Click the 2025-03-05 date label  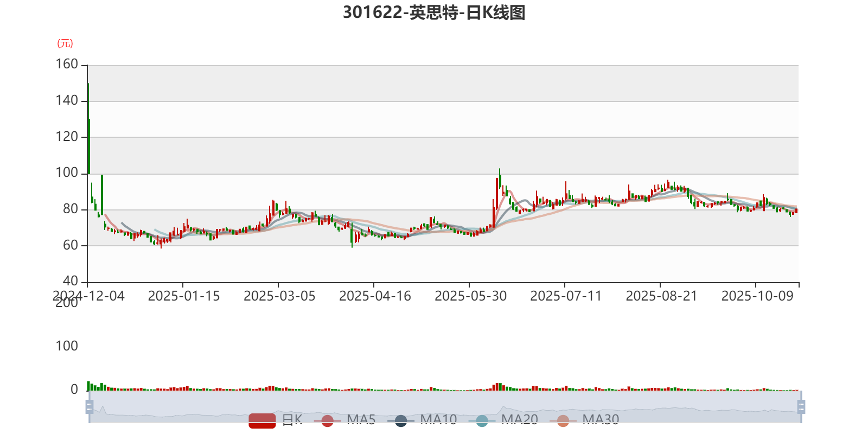[x=279, y=296]
